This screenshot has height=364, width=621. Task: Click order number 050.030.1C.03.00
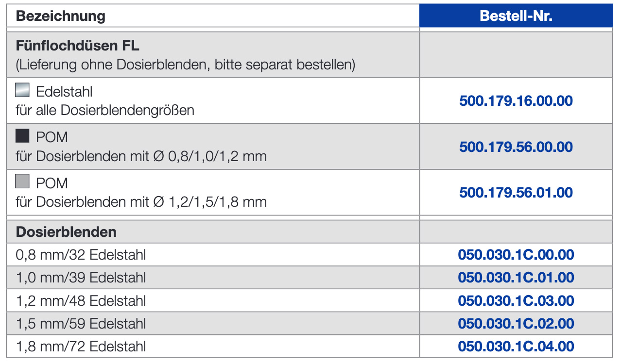516,301
